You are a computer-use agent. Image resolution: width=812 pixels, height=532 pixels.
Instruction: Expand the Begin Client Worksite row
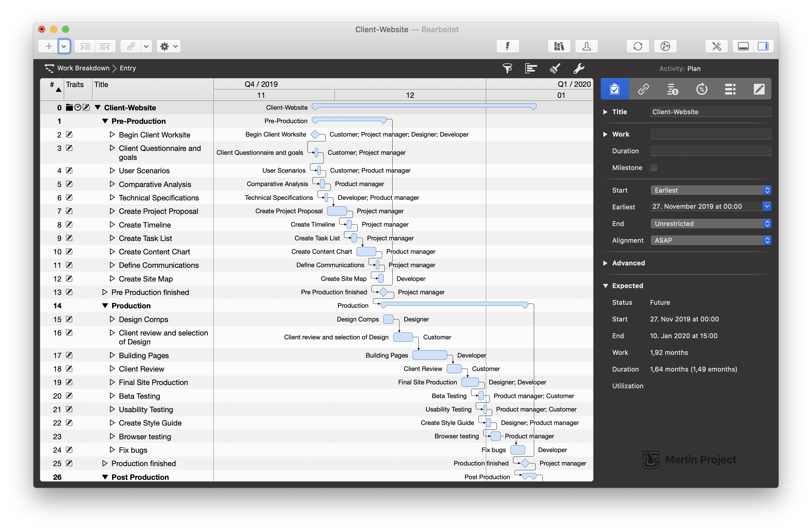click(x=112, y=134)
